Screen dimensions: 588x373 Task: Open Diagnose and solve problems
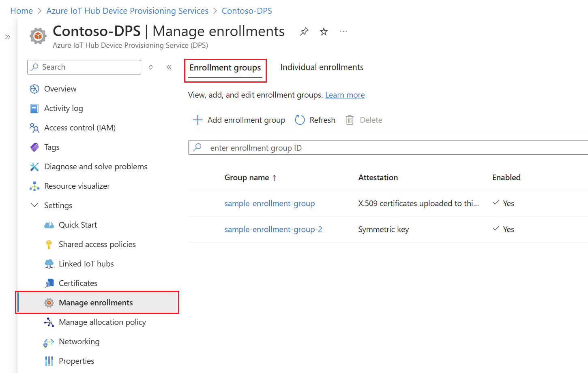96,166
